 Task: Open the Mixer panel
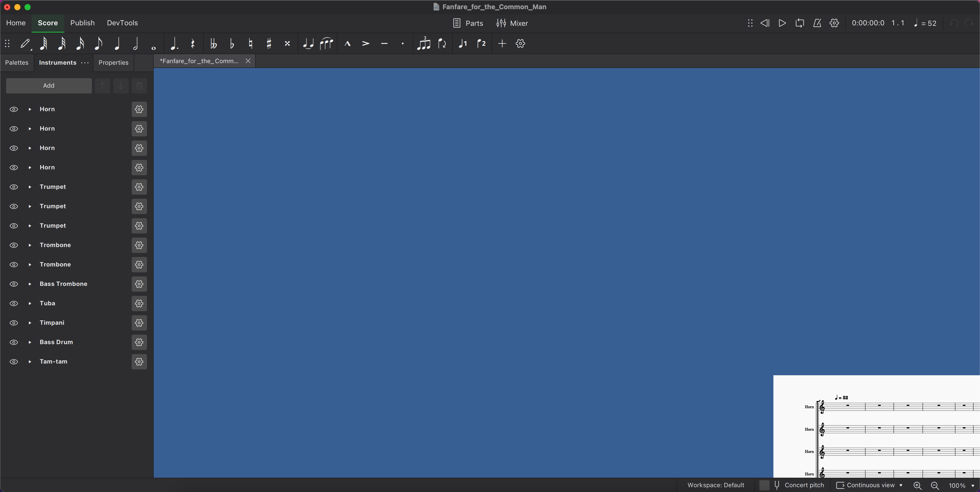point(512,23)
